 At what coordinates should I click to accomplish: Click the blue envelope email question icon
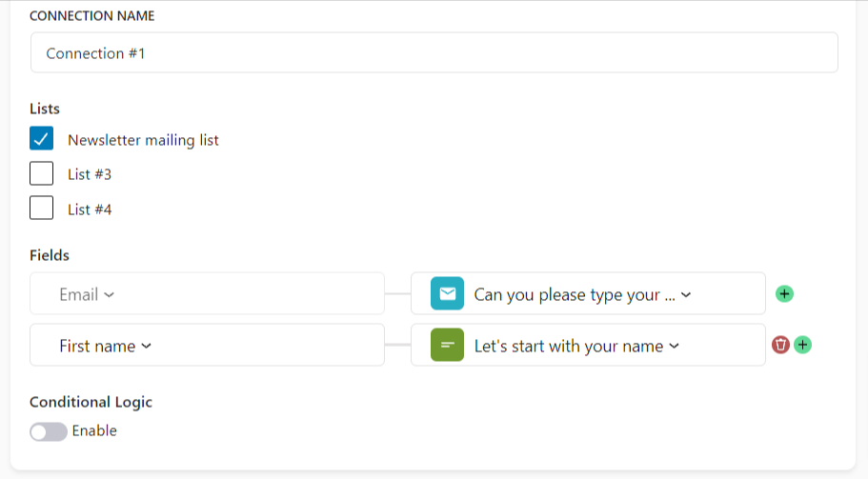[x=447, y=293]
